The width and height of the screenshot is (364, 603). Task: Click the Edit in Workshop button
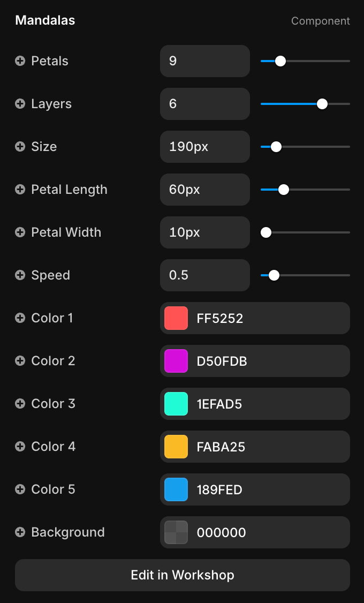(182, 575)
